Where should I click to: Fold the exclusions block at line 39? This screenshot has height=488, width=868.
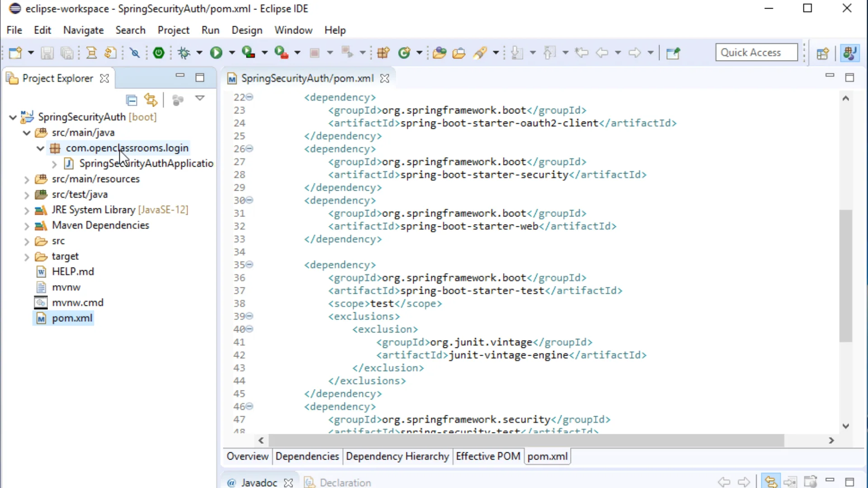click(x=250, y=316)
